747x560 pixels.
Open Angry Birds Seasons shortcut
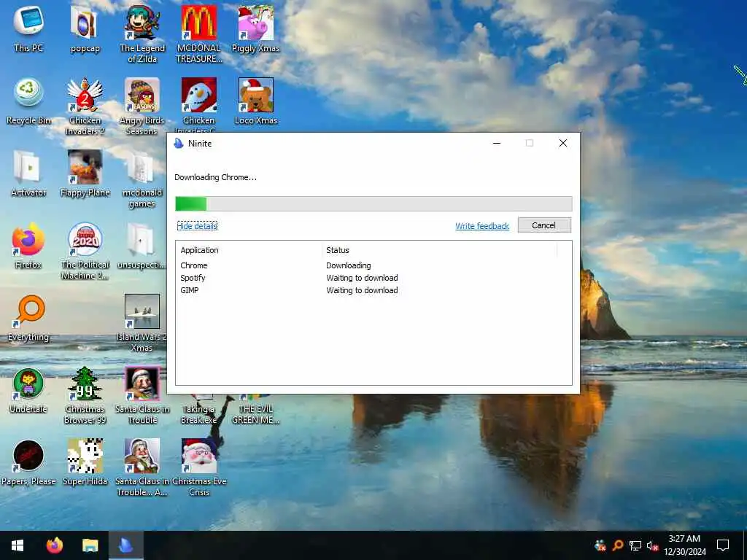point(142,106)
